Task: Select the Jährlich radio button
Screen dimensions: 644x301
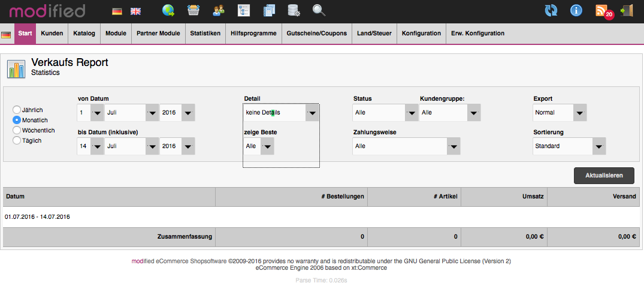Action: click(17, 110)
